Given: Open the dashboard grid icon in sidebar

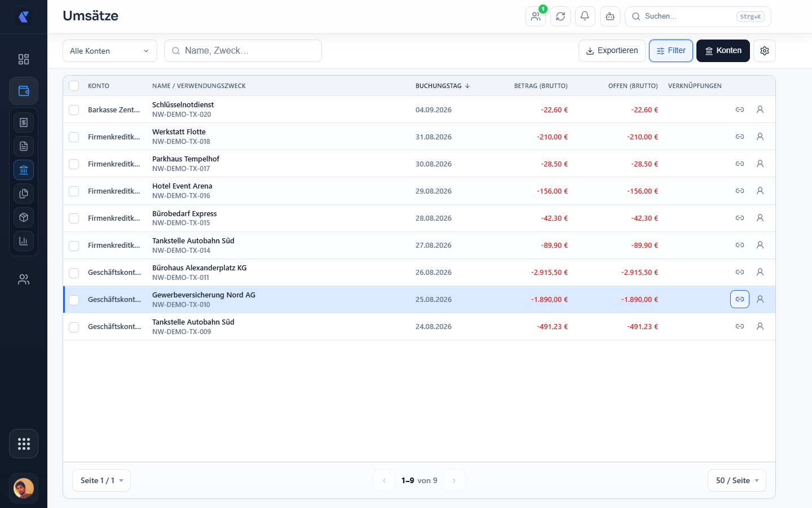Looking at the screenshot, I should [x=24, y=59].
